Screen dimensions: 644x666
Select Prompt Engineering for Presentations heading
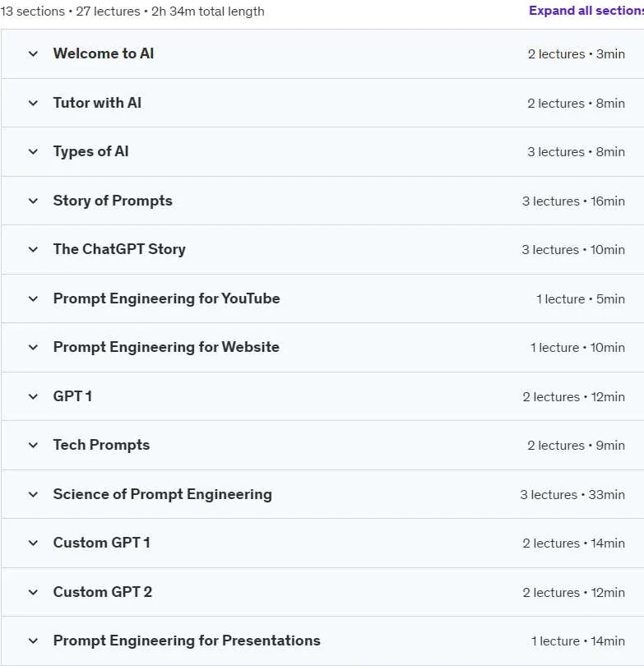pyautogui.click(x=187, y=641)
